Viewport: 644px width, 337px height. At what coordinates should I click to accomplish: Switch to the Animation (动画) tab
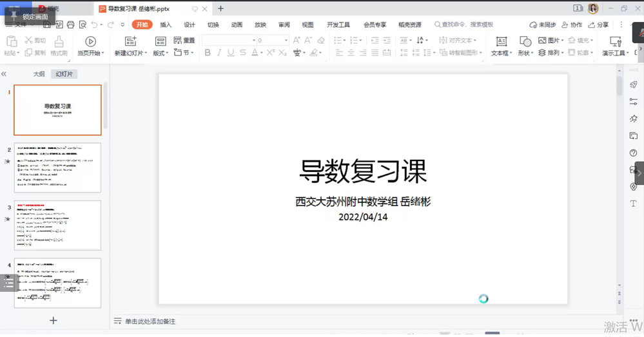click(237, 25)
